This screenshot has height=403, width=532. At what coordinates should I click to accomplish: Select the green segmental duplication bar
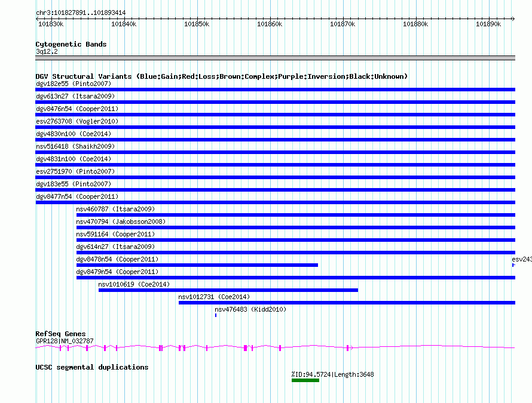pyautogui.click(x=305, y=380)
